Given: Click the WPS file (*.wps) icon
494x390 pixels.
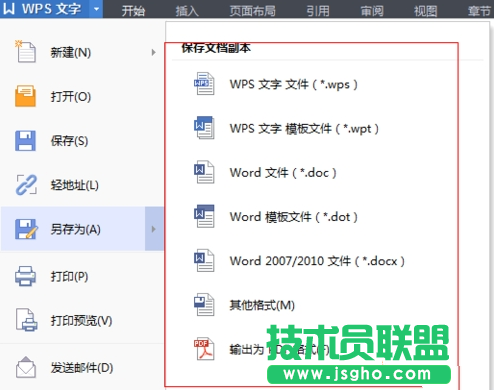Looking at the screenshot, I should pyautogui.click(x=204, y=84).
